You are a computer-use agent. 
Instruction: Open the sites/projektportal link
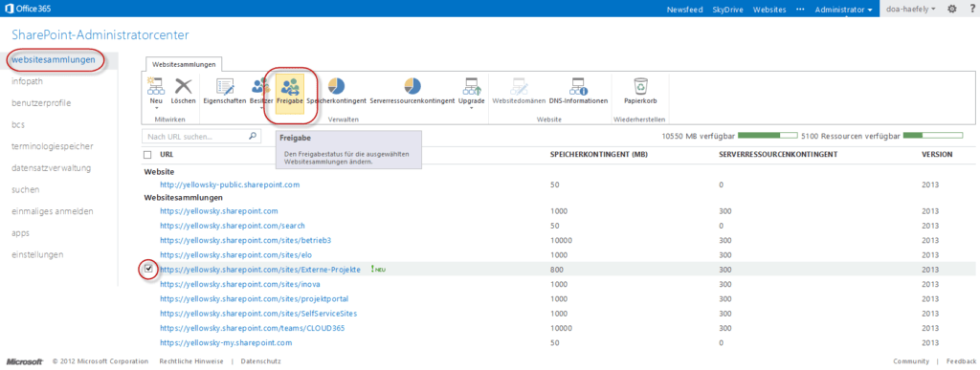coord(255,299)
